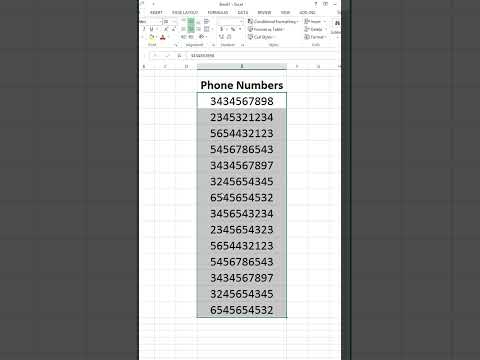The height and width of the screenshot is (360, 480).
Task: Decrease the indent
Action: [183, 37]
